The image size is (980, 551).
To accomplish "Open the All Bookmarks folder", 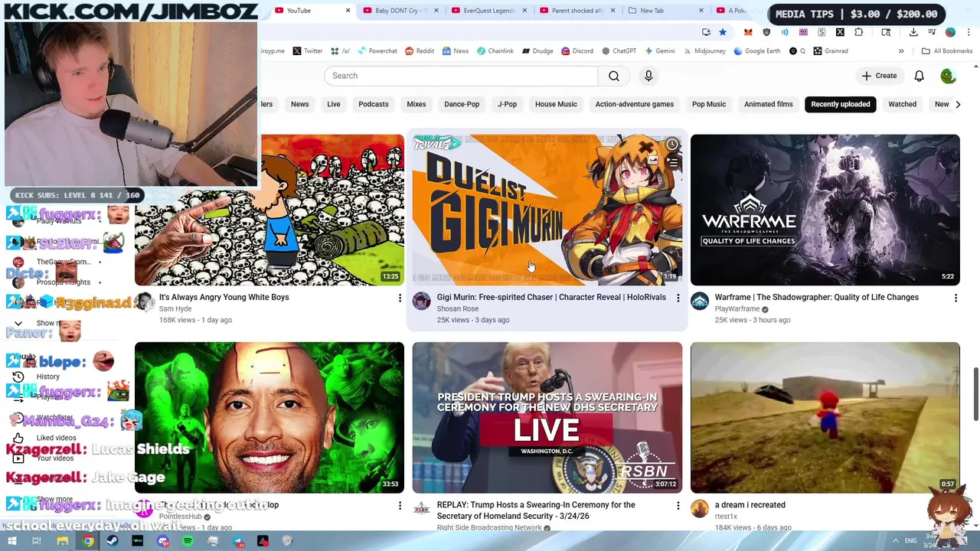I will [x=947, y=51].
